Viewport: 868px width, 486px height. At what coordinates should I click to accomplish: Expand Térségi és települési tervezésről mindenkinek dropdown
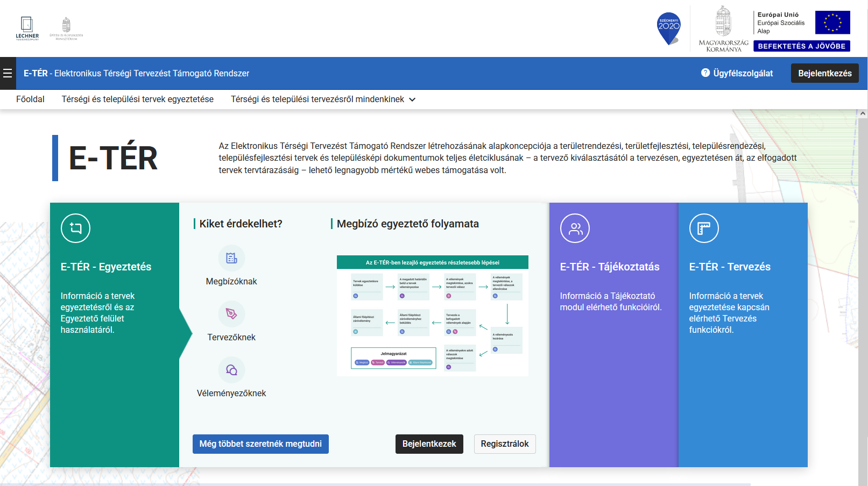412,99
